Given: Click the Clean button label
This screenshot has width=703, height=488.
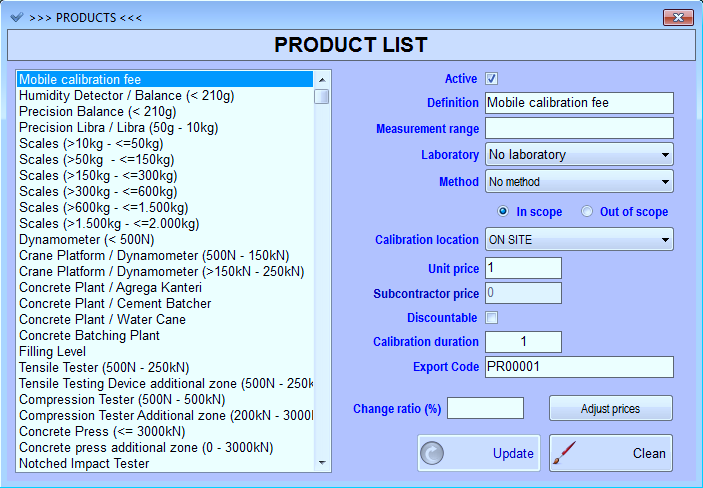Looking at the screenshot, I should 649,453.
